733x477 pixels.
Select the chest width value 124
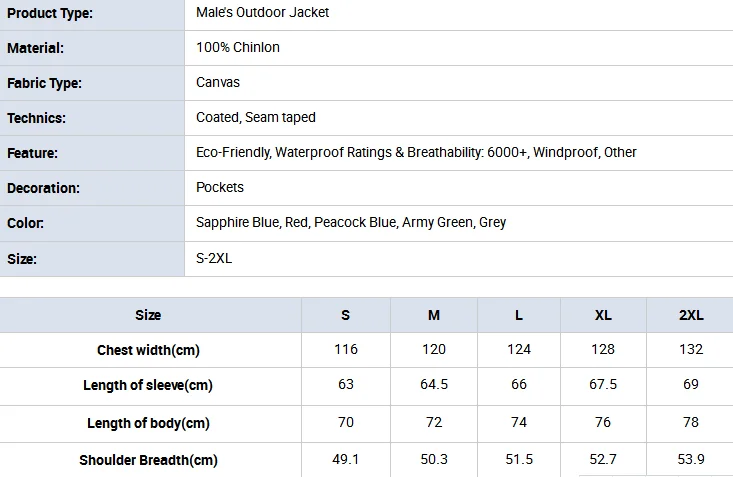click(519, 349)
